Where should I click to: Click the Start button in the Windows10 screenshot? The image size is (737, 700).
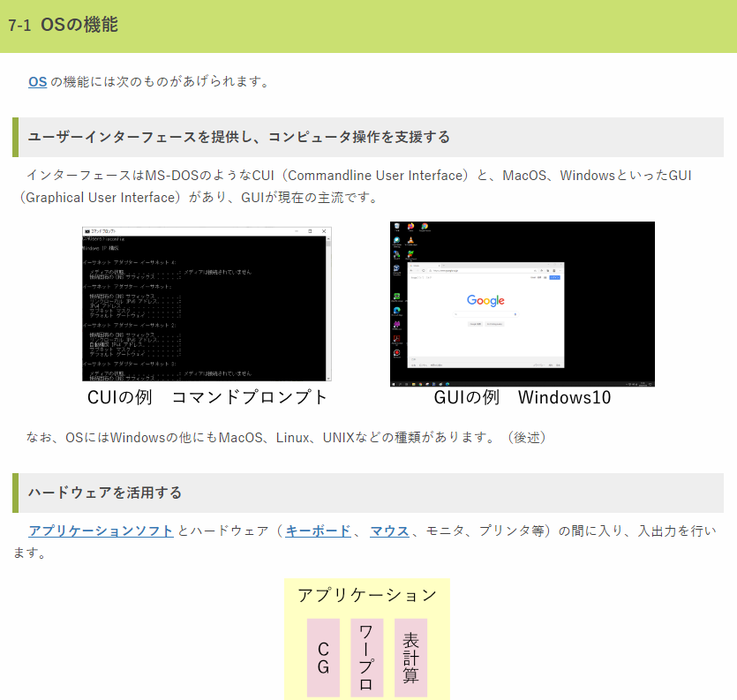click(x=394, y=384)
